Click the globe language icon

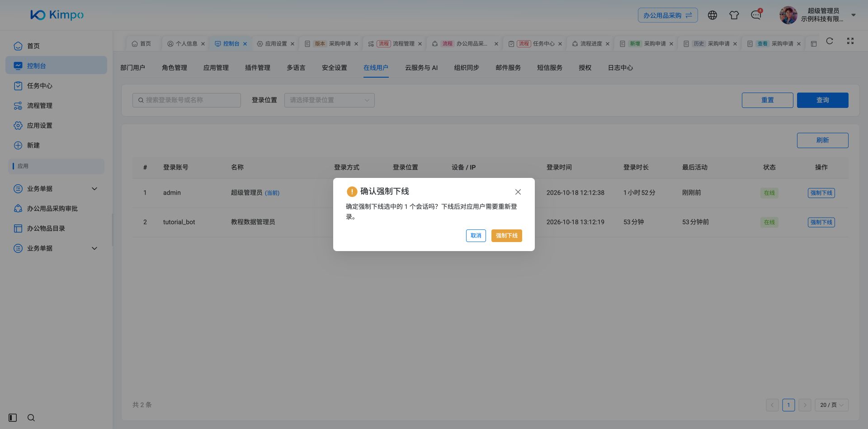pos(712,15)
